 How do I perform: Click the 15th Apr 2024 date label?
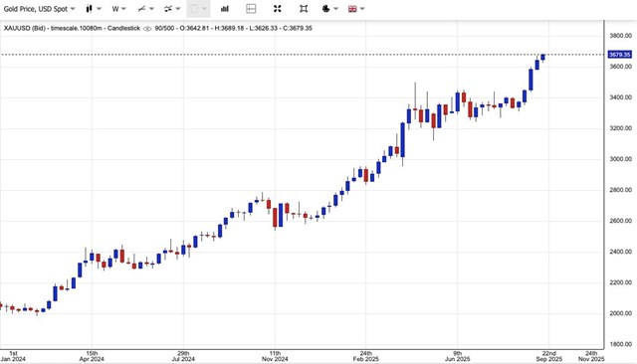[92, 356]
